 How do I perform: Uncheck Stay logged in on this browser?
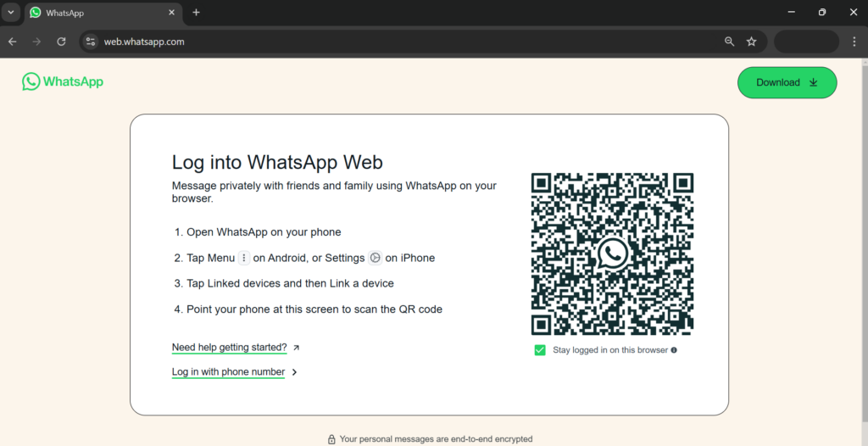pyautogui.click(x=540, y=350)
